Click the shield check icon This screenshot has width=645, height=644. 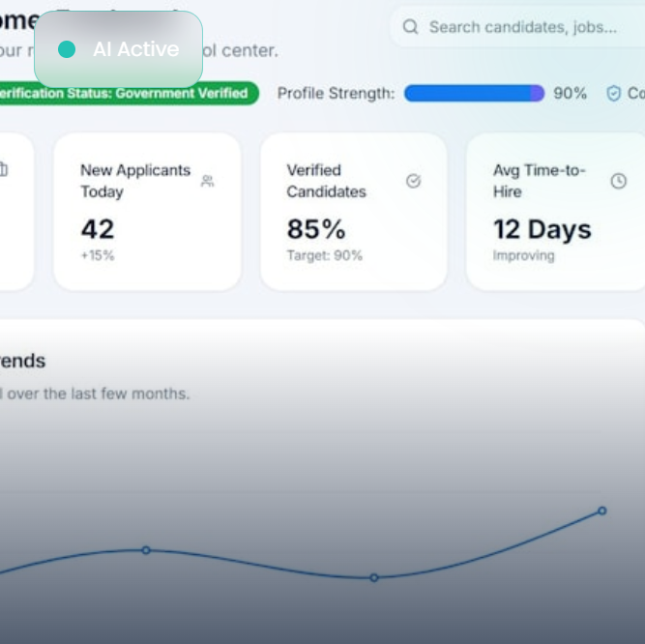(x=613, y=94)
